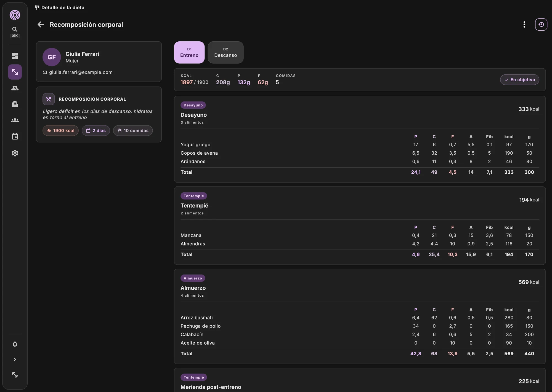This screenshot has height=392, width=552.
Task: Click the En objetivo status badge
Action: [x=519, y=80]
